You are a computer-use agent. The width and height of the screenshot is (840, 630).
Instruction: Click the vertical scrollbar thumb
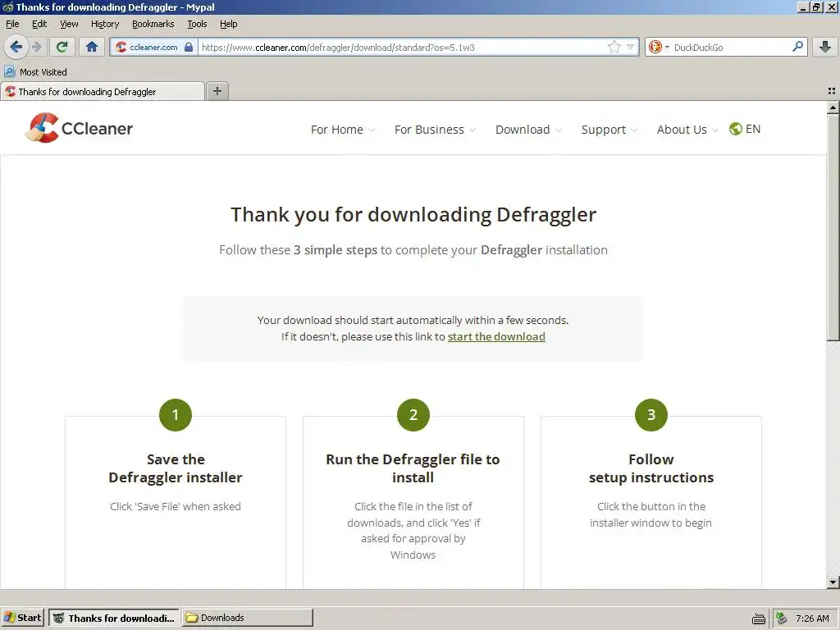click(833, 226)
